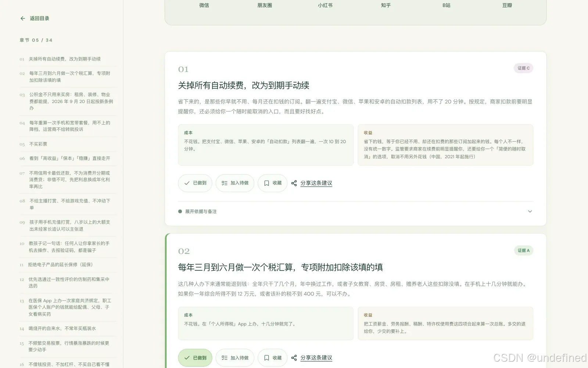Mark card 01 as 已做到
The image size is (588, 368).
click(195, 183)
